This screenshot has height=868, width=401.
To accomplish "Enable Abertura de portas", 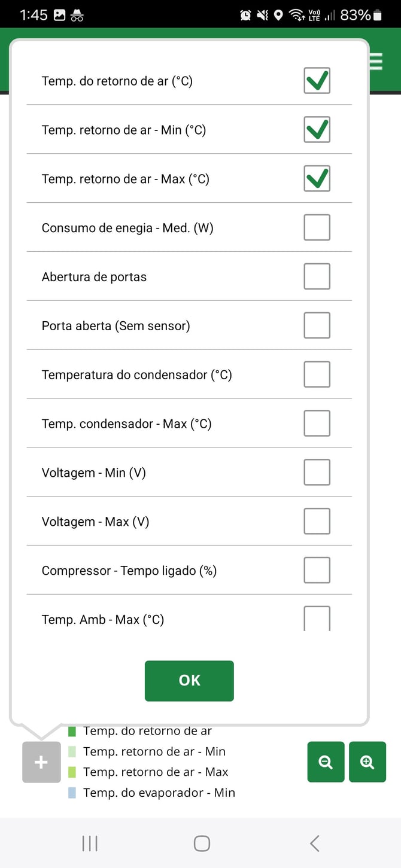I will 317,276.
